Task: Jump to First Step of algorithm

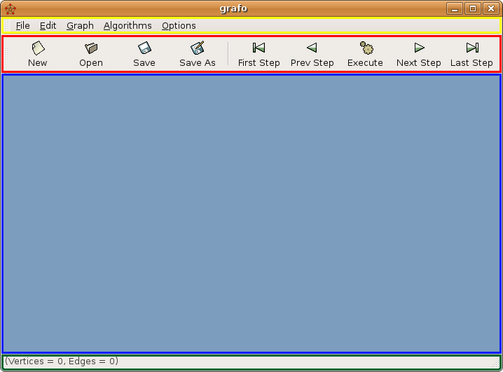Action: coord(259,53)
